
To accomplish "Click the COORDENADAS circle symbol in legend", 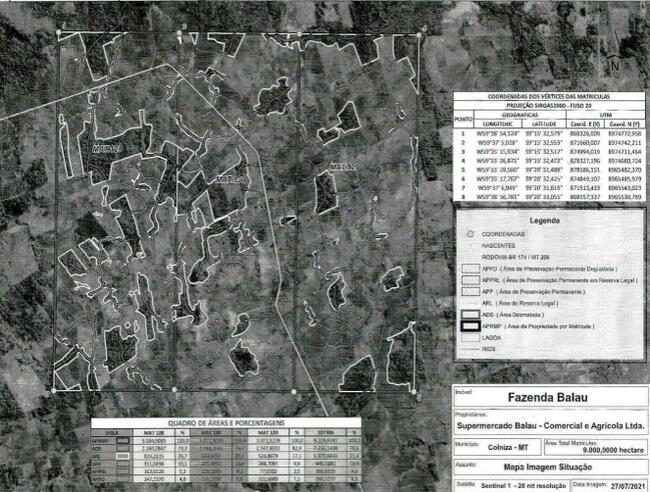I will click(x=470, y=233).
